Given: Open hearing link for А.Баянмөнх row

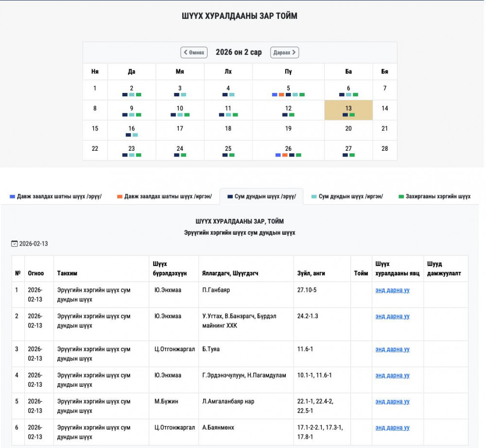Looking at the screenshot, I should [392, 428].
